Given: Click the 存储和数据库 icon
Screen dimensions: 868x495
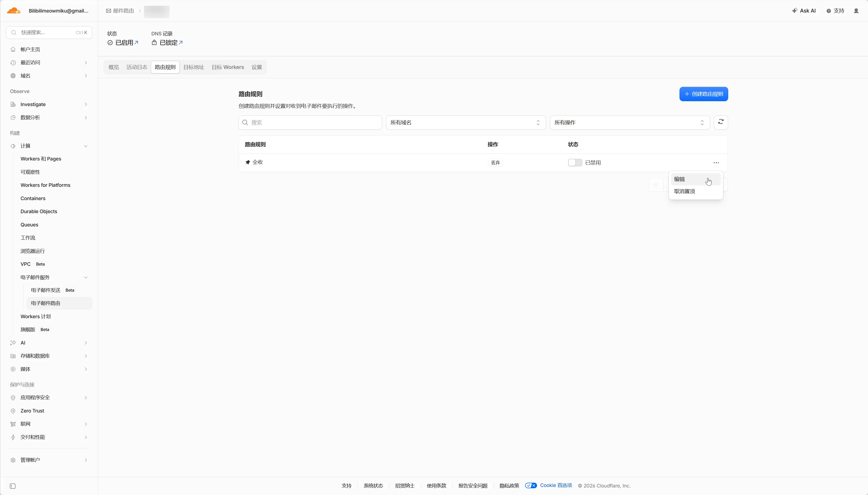Looking at the screenshot, I should click(x=13, y=356).
